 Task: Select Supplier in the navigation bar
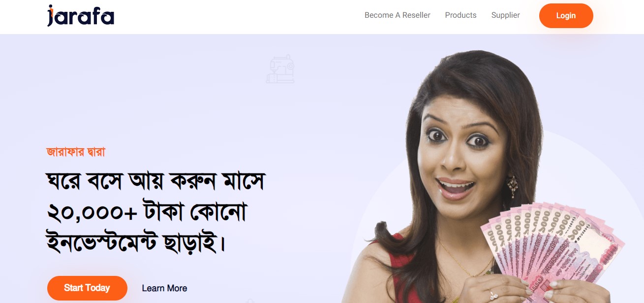click(505, 15)
